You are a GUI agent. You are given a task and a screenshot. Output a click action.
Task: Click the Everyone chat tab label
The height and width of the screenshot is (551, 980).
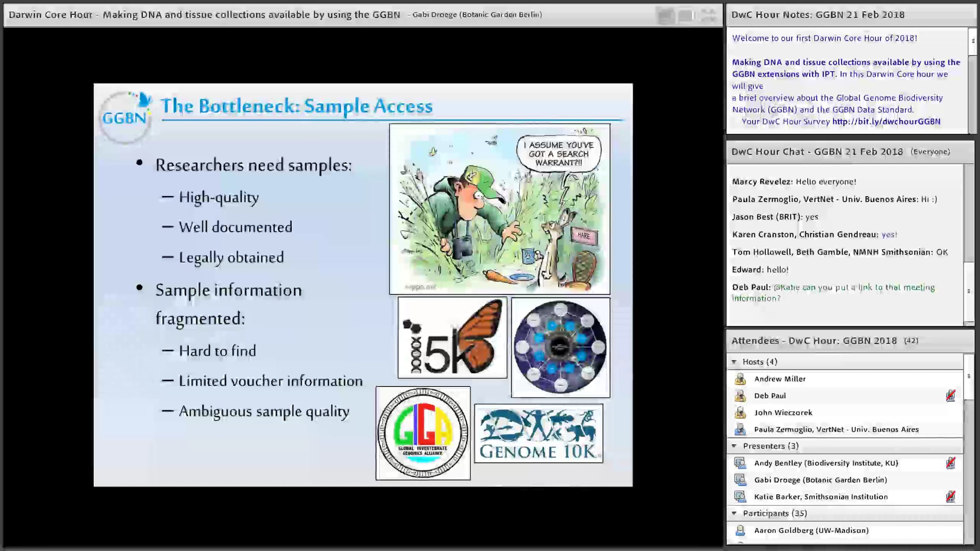pos(930,152)
